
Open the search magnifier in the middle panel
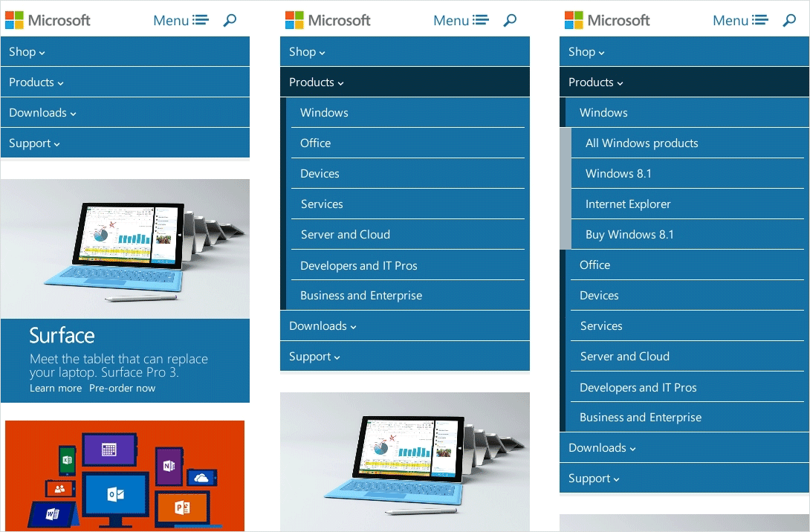[510, 20]
